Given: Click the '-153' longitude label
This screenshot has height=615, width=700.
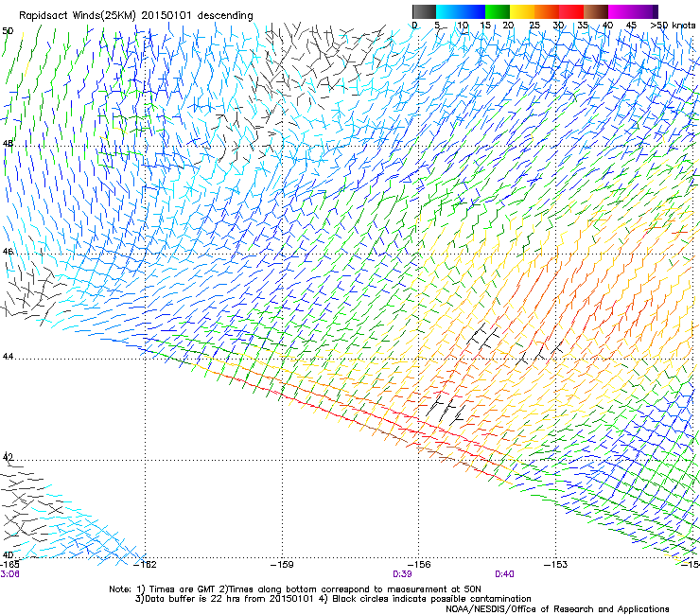Looking at the screenshot, I should (556, 565).
